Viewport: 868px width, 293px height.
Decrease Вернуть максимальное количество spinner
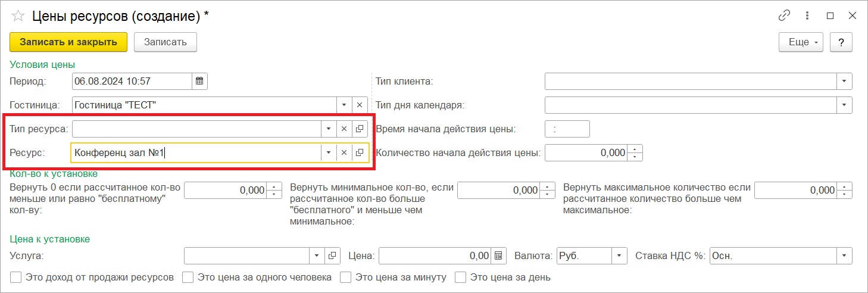click(845, 194)
